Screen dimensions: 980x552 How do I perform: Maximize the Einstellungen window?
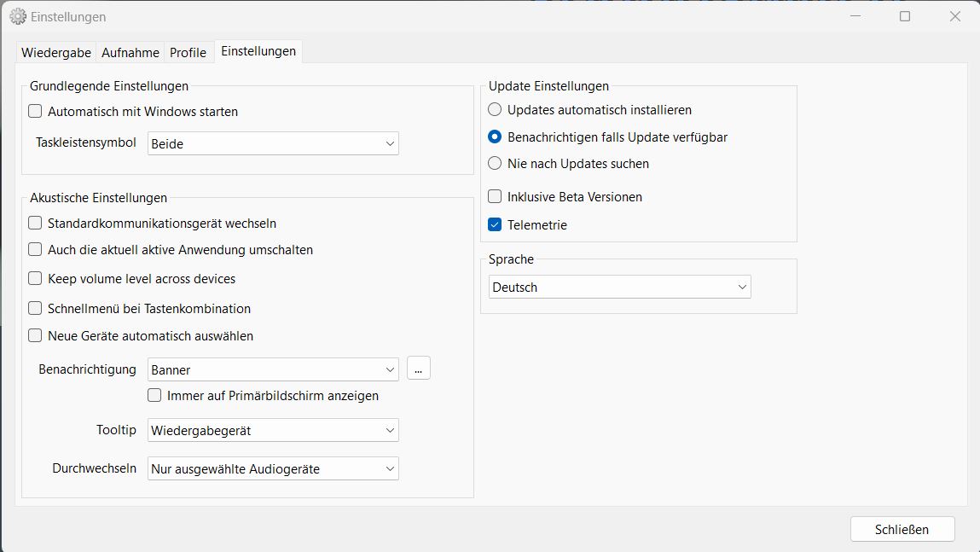click(905, 16)
